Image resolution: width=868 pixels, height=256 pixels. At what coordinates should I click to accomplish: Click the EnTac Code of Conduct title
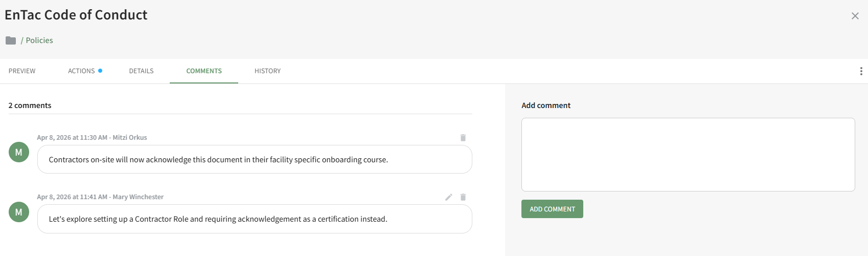pyautogui.click(x=76, y=15)
